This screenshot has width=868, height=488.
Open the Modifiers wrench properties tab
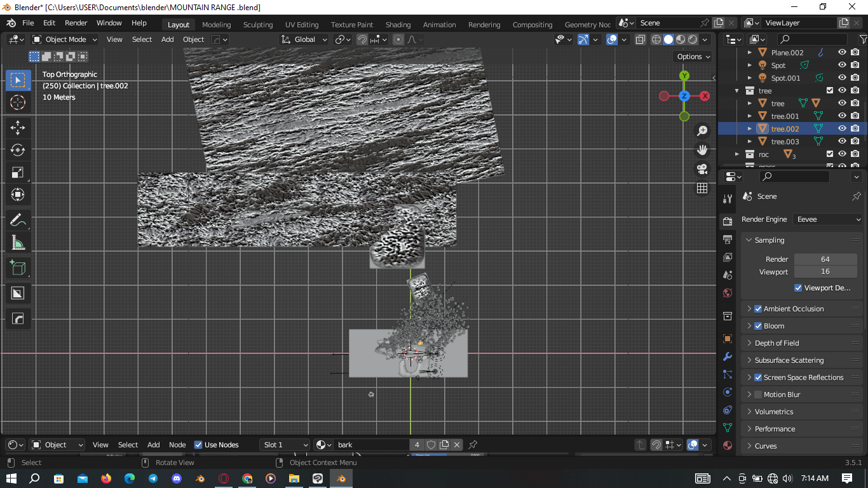728,357
